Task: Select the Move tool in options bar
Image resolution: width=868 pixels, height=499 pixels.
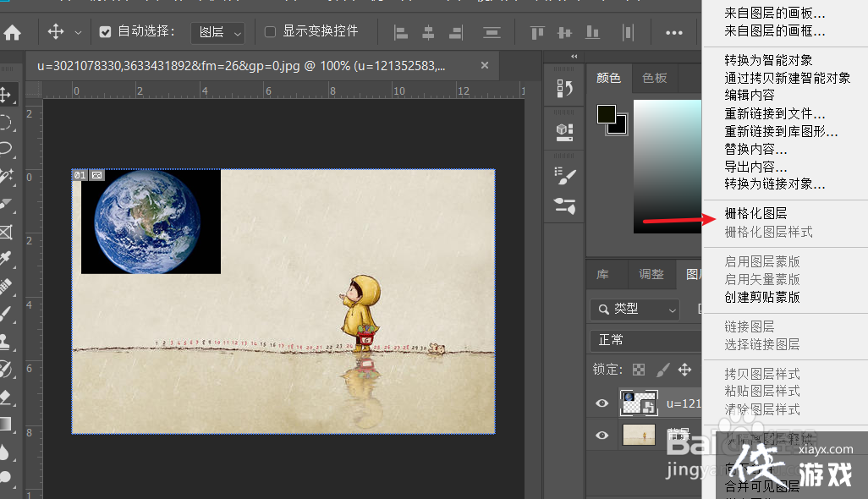Action: (55, 31)
